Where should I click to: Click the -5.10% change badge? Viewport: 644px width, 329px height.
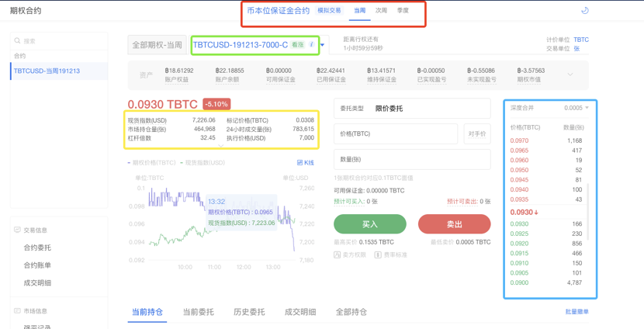click(x=216, y=104)
